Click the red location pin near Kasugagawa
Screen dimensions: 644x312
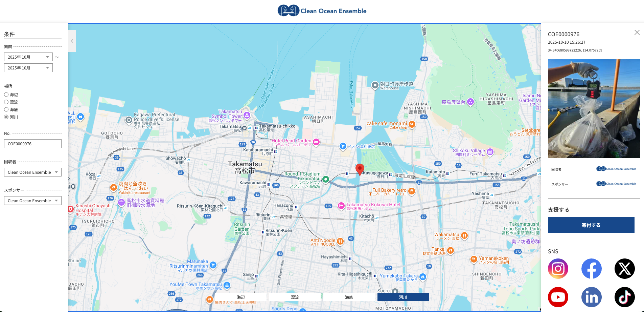coord(360,169)
